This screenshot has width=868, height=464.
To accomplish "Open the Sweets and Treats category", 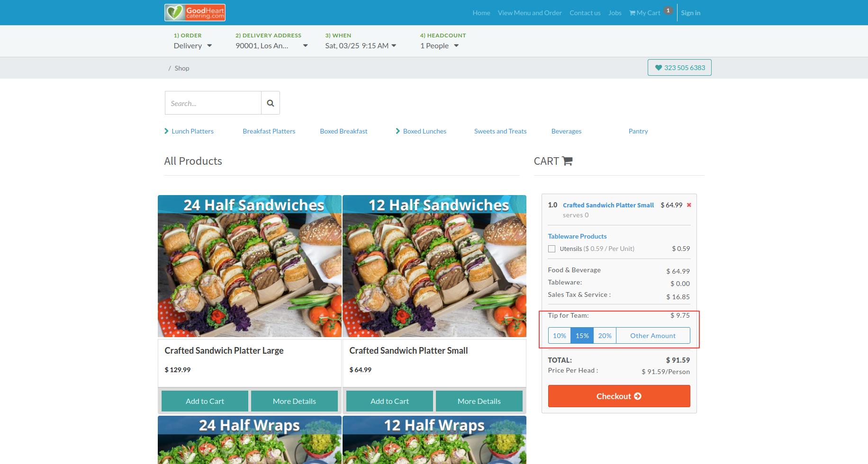I will tap(500, 131).
